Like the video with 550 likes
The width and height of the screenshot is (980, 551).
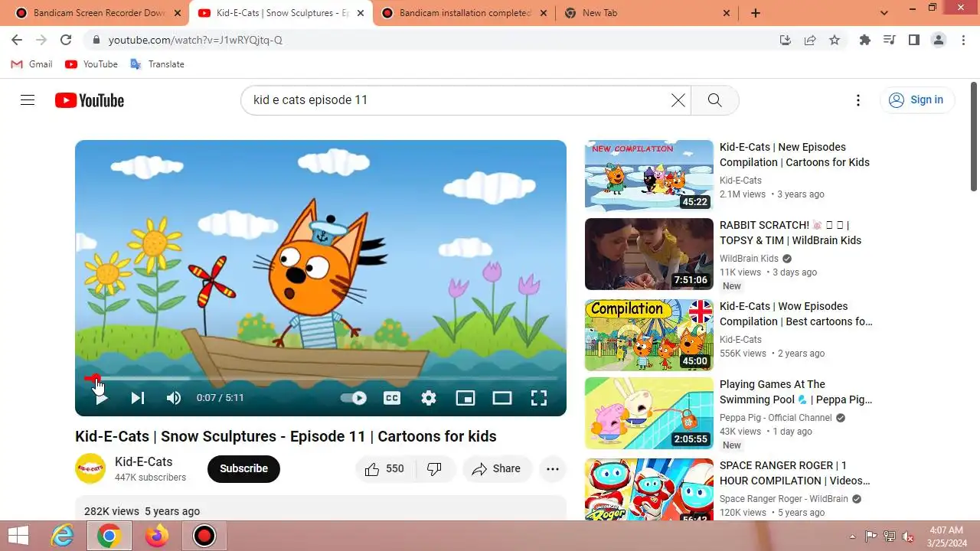pos(386,469)
